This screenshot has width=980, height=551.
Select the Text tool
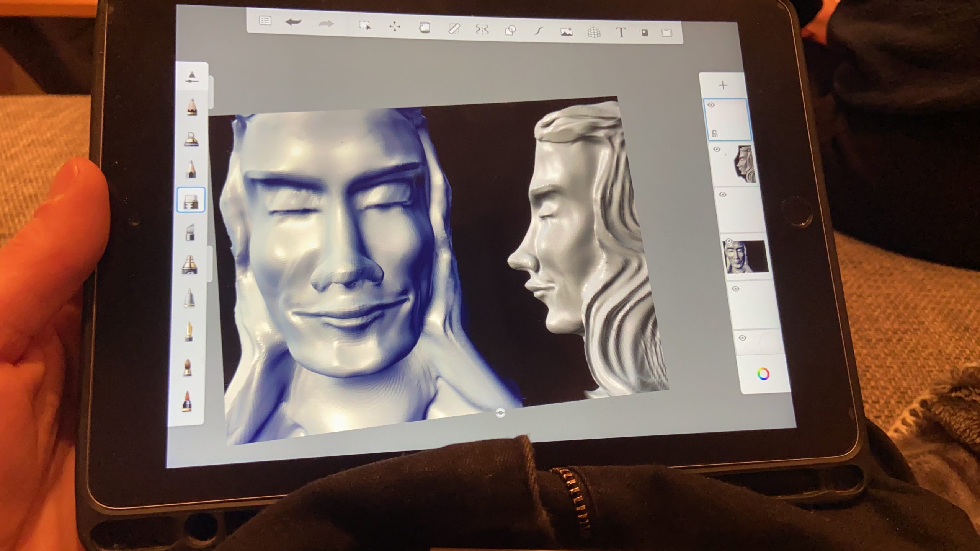click(621, 33)
